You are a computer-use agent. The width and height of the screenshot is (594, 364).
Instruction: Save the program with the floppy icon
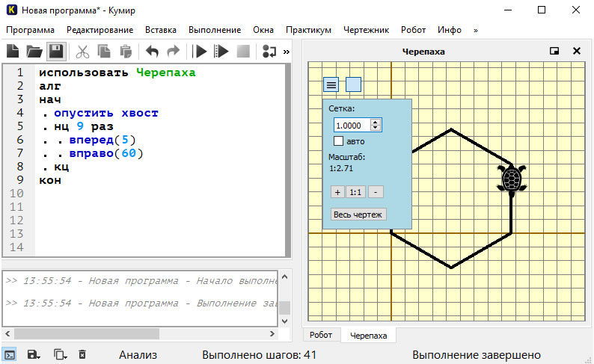(x=56, y=51)
